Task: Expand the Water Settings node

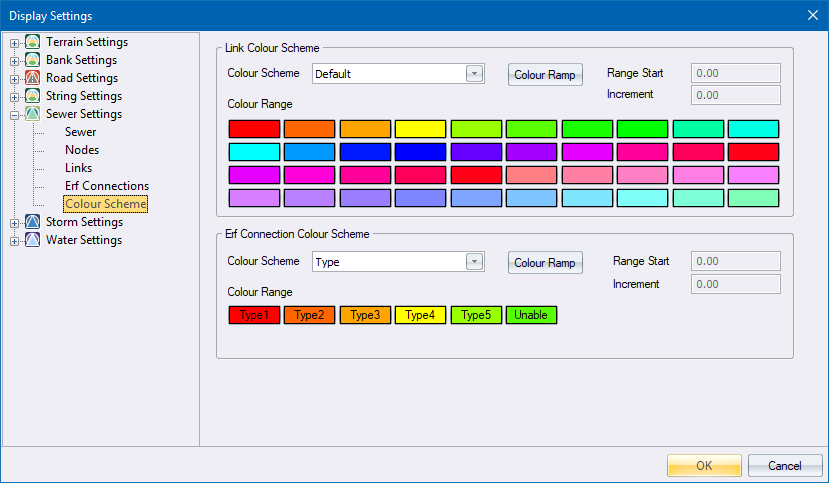Action: coord(15,241)
